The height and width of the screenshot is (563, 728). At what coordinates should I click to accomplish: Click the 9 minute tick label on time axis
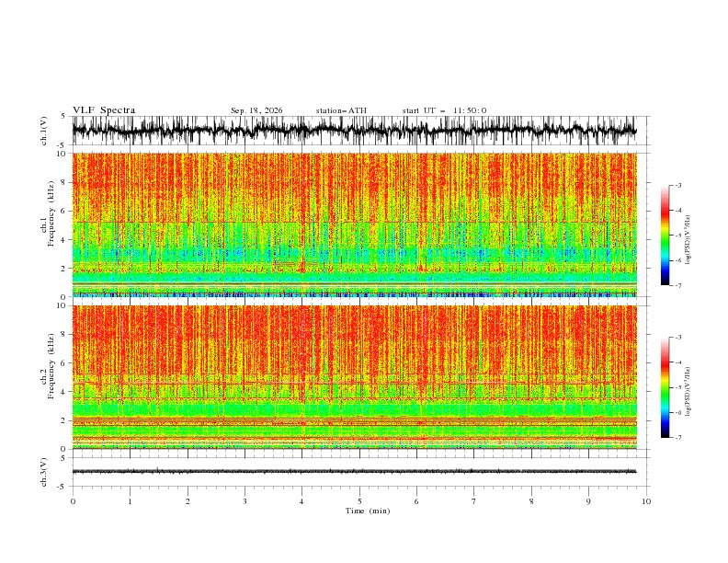(x=588, y=501)
